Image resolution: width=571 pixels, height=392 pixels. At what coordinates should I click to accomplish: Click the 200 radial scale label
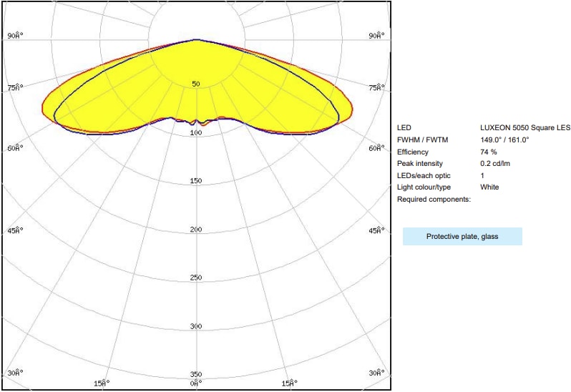click(x=196, y=230)
